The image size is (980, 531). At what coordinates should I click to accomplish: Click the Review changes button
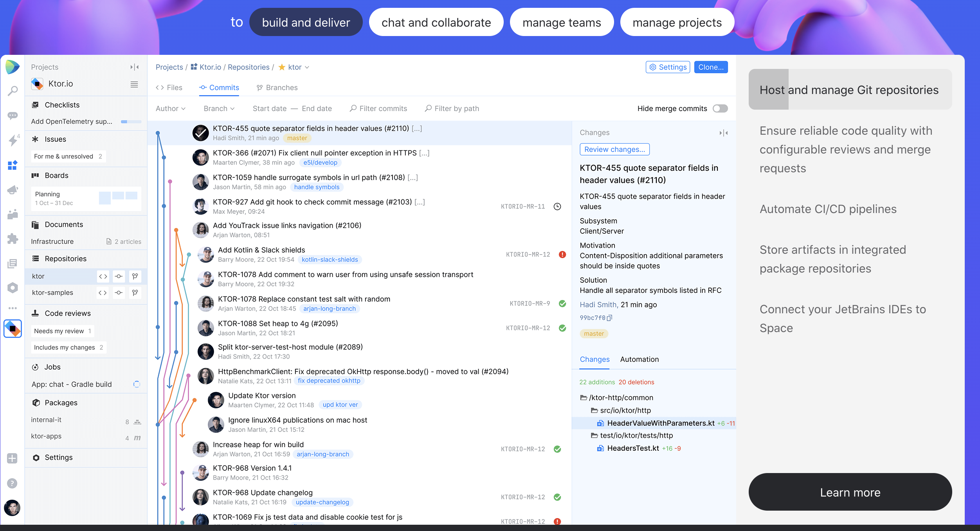tap(614, 150)
